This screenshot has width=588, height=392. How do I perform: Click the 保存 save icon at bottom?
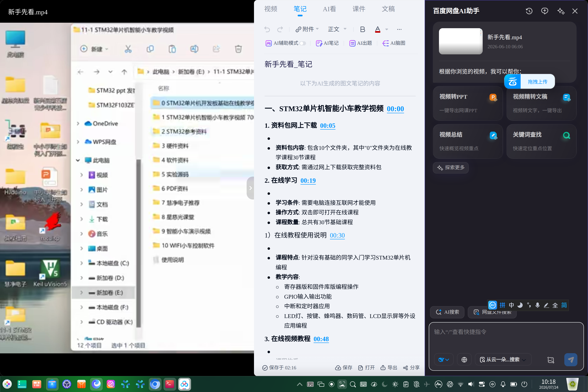click(344, 367)
